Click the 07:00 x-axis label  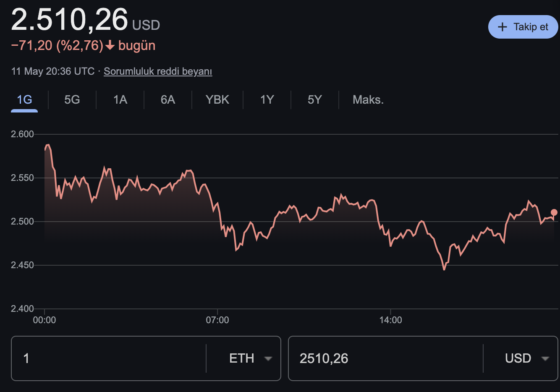[x=217, y=320]
